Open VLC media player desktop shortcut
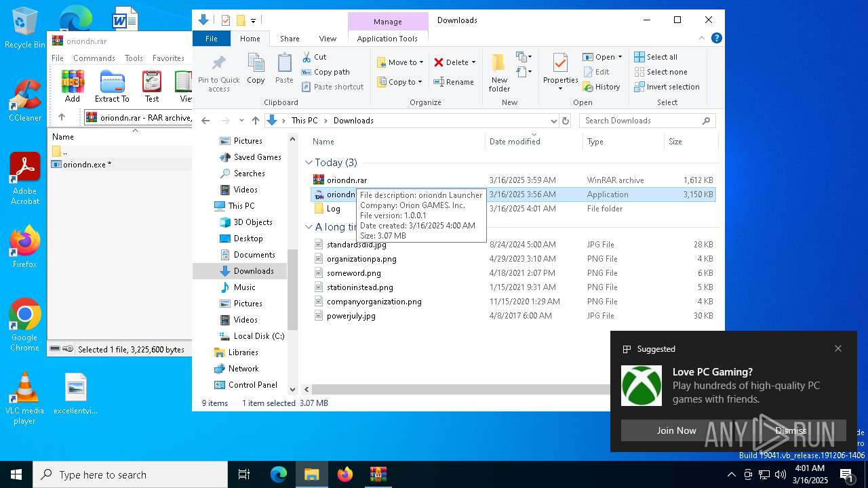868x488 pixels. 24,399
